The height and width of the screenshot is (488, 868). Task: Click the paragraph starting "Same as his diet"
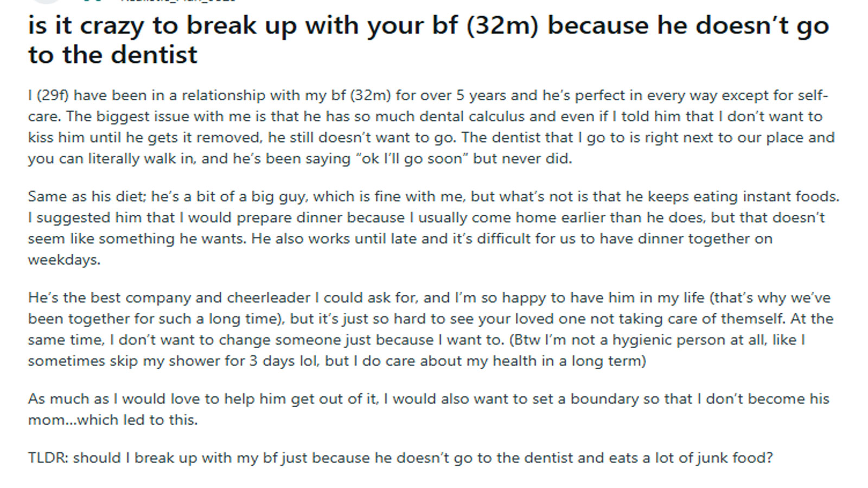pyautogui.click(x=428, y=228)
